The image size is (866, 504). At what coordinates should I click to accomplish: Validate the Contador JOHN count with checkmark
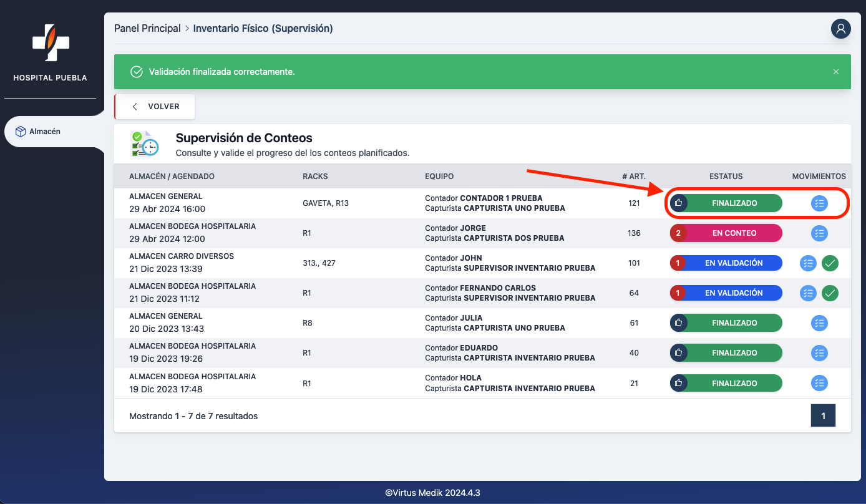click(x=830, y=263)
